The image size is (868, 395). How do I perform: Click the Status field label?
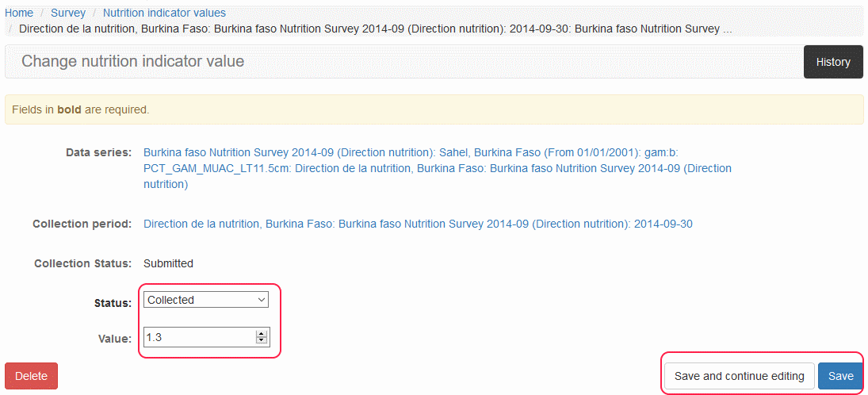point(113,303)
